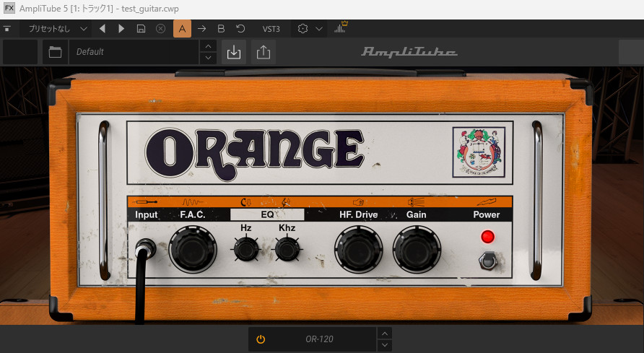Select the A comparison state

tap(182, 29)
